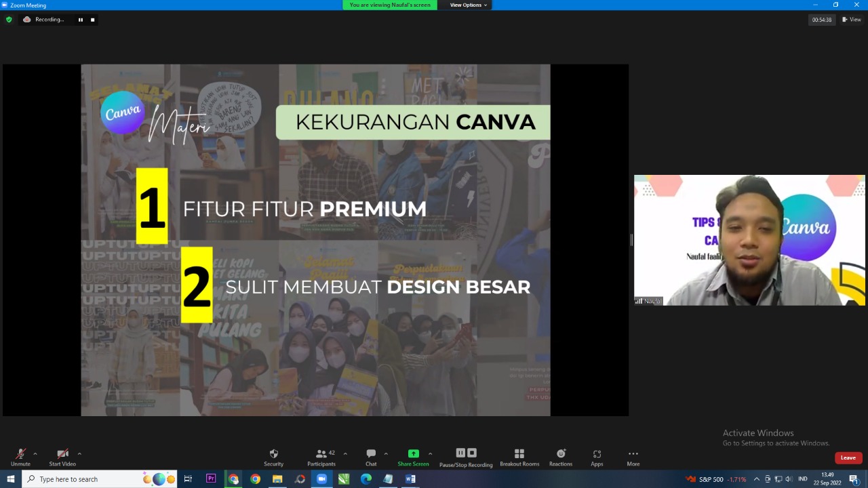The image size is (868, 488).
Task: Click the Pause/Stop Recording control in toolbar
Action: click(466, 457)
